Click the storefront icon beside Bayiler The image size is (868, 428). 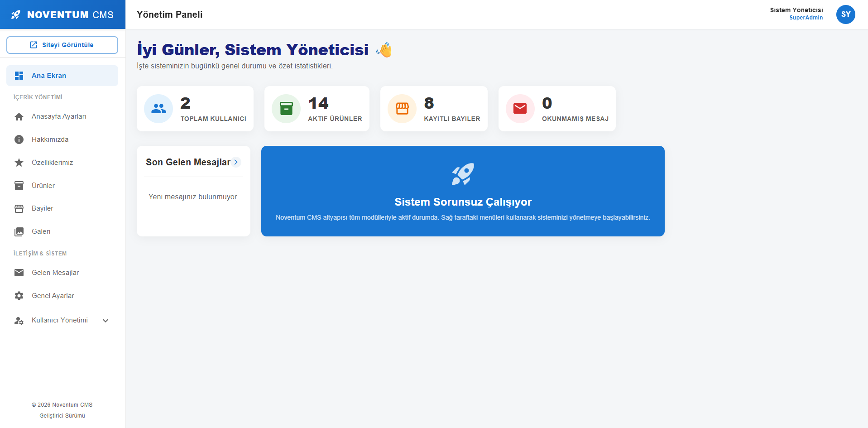[19, 209]
